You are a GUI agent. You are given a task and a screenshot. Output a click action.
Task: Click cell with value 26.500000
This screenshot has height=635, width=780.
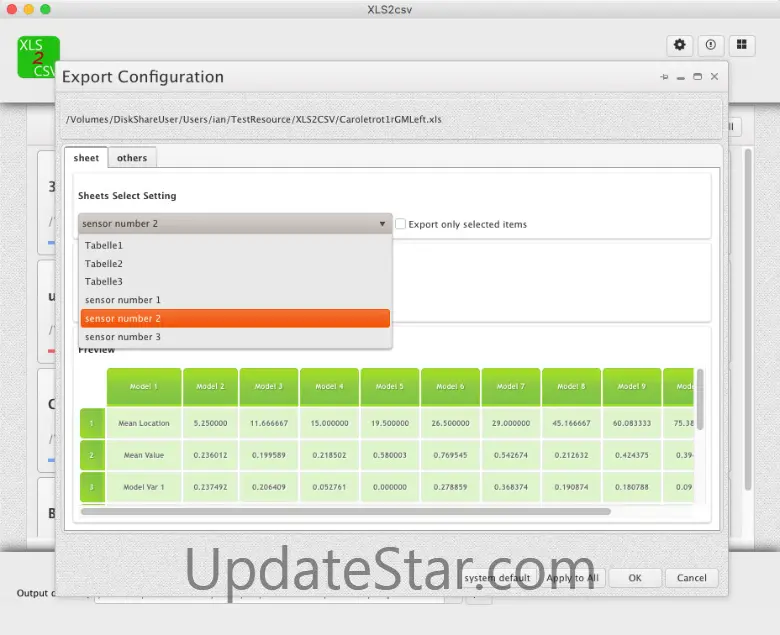coord(450,423)
